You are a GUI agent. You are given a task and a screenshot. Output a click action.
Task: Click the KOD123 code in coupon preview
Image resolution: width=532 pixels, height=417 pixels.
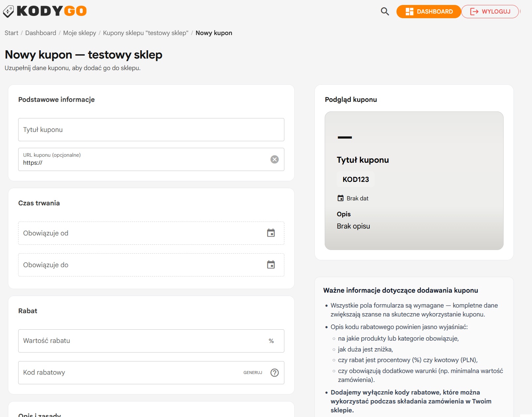click(x=355, y=180)
